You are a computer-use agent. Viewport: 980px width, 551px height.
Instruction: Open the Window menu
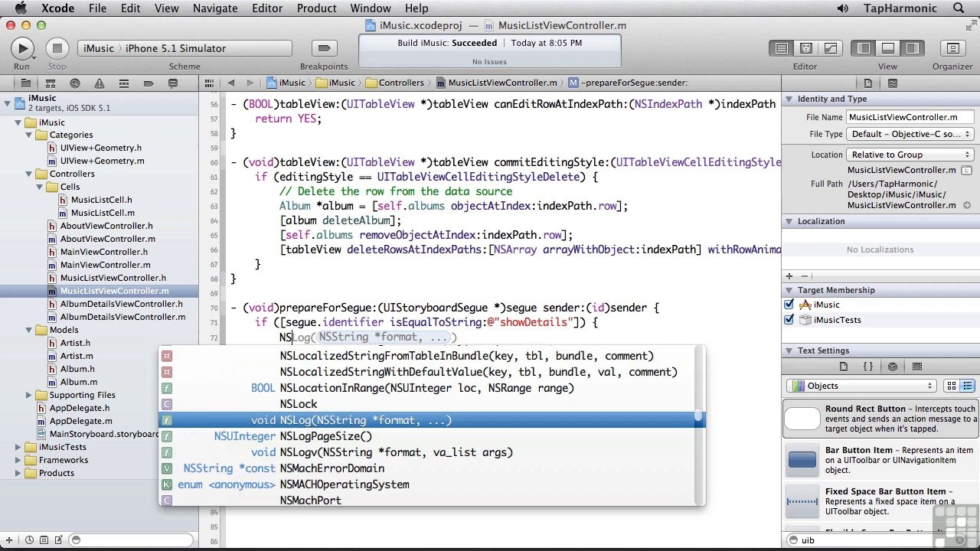coord(371,8)
